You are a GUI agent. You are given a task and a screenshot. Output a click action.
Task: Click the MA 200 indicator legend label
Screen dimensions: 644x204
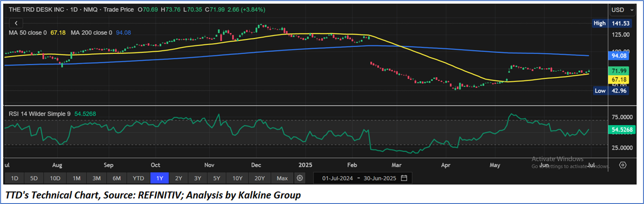(91, 32)
